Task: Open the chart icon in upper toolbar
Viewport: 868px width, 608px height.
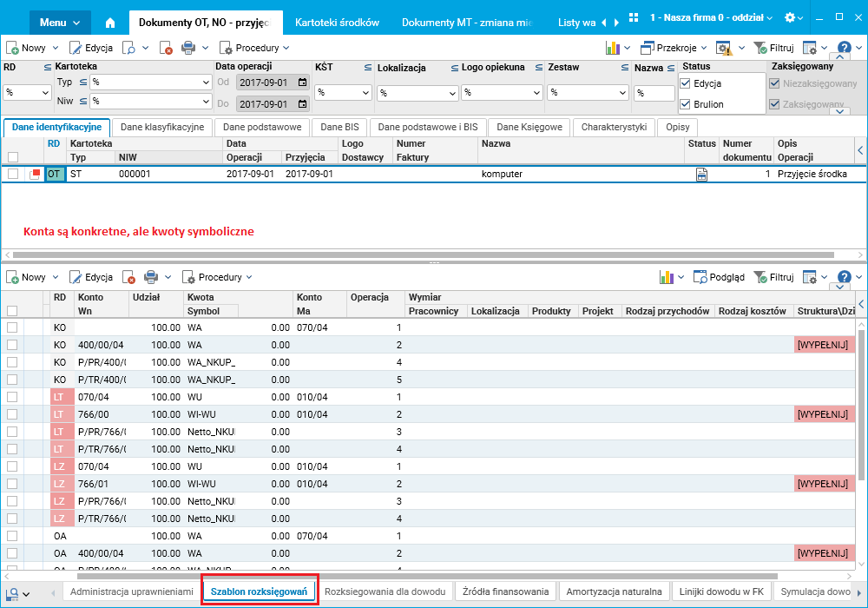Action: [613, 48]
